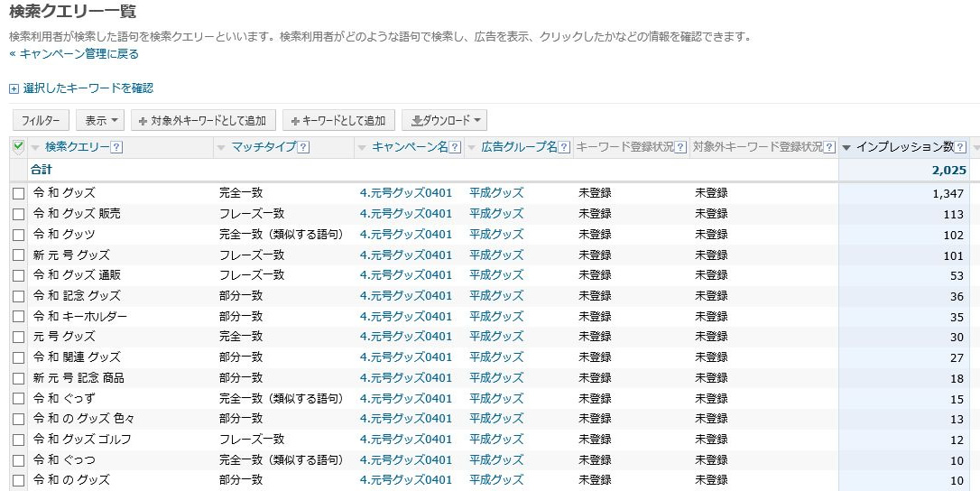The width and height of the screenshot is (980, 491).
Task: Check the box for 令和 グッズ row
Action: pos(18,193)
